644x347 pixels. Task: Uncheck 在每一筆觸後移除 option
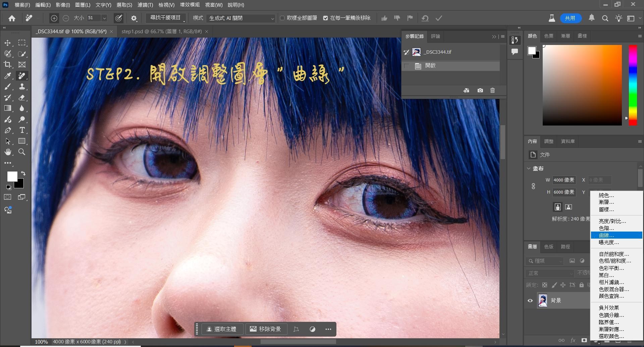325,18
